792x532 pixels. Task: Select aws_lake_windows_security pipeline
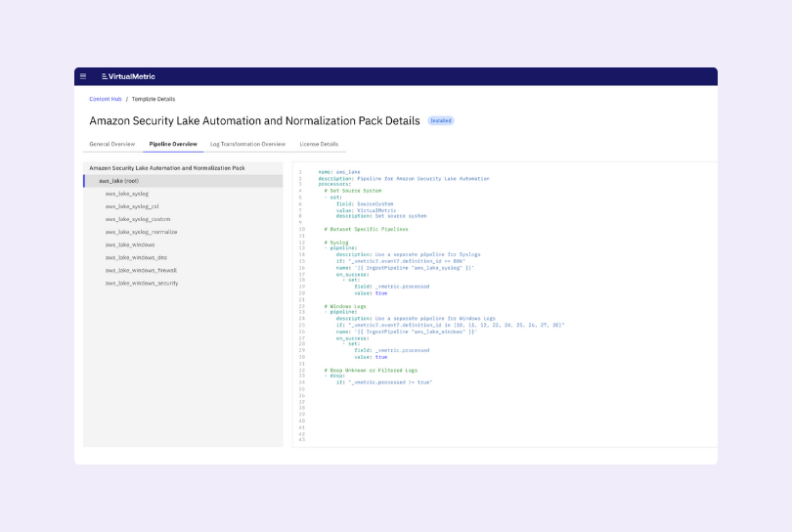142,283
